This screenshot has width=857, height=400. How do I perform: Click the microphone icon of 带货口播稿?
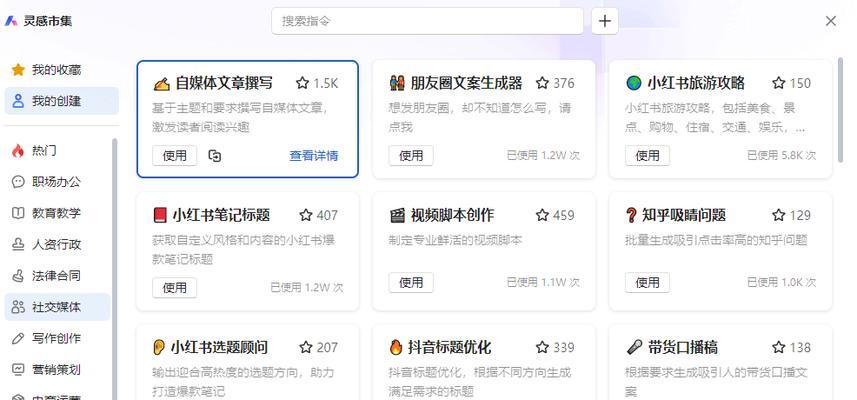tap(634, 348)
